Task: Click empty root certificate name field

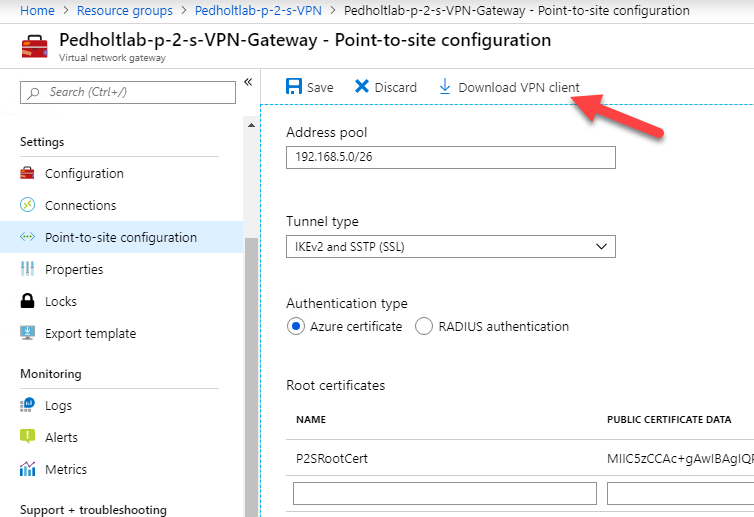Action: tap(445, 493)
